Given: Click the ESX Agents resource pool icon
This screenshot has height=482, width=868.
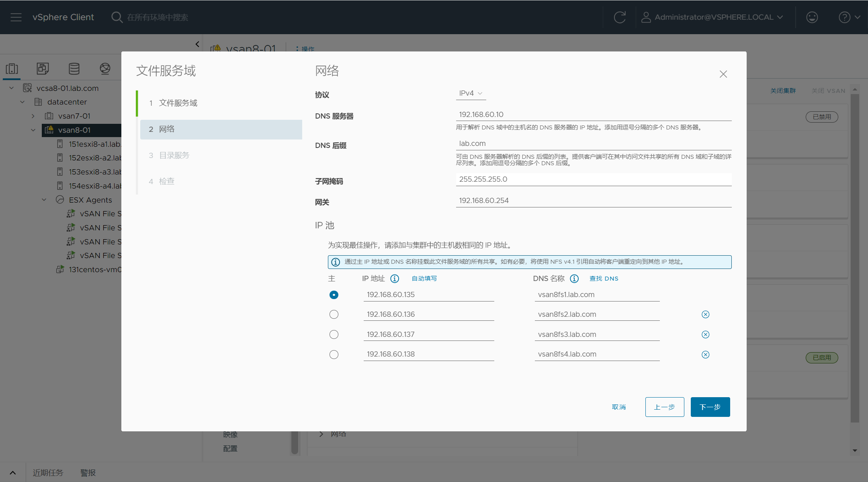Looking at the screenshot, I should coord(60,200).
